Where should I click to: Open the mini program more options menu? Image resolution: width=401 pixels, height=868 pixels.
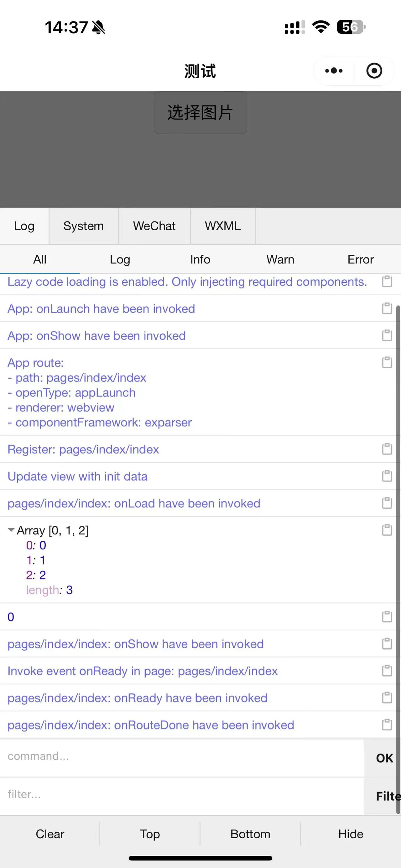pyautogui.click(x=334, y=71)
